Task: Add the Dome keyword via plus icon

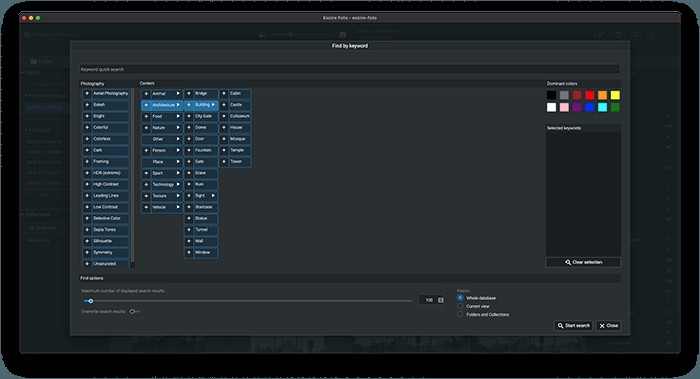Action: coord(189,128)
